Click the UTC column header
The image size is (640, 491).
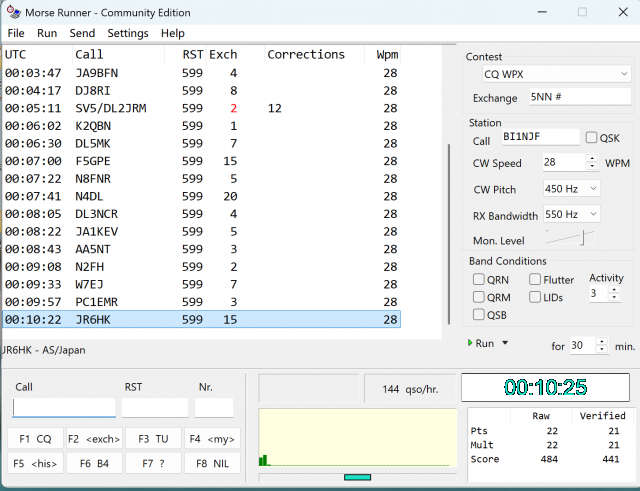click(x=37, y=54)
